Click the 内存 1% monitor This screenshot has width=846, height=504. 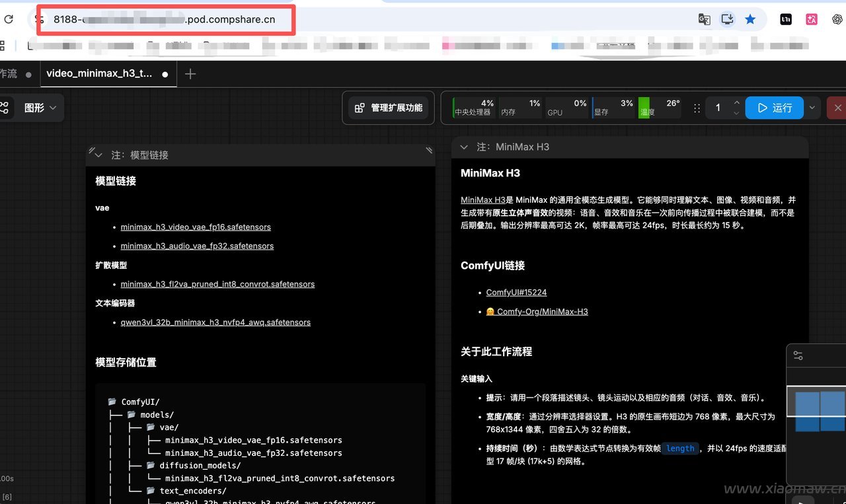[521, 108]
